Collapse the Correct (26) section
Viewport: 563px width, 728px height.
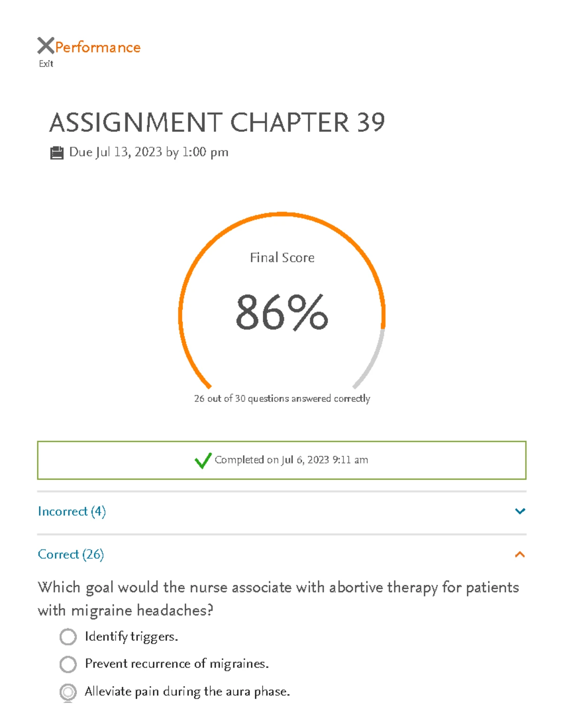[70, 555]
